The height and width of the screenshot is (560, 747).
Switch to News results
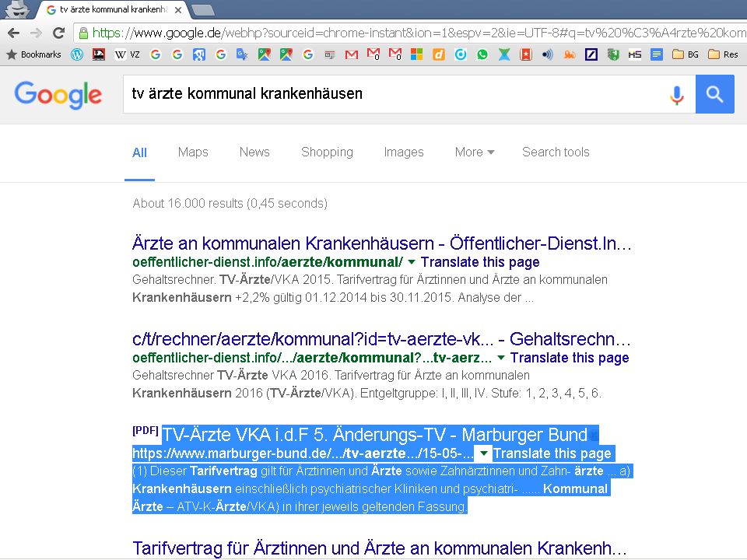click(254, 152)
